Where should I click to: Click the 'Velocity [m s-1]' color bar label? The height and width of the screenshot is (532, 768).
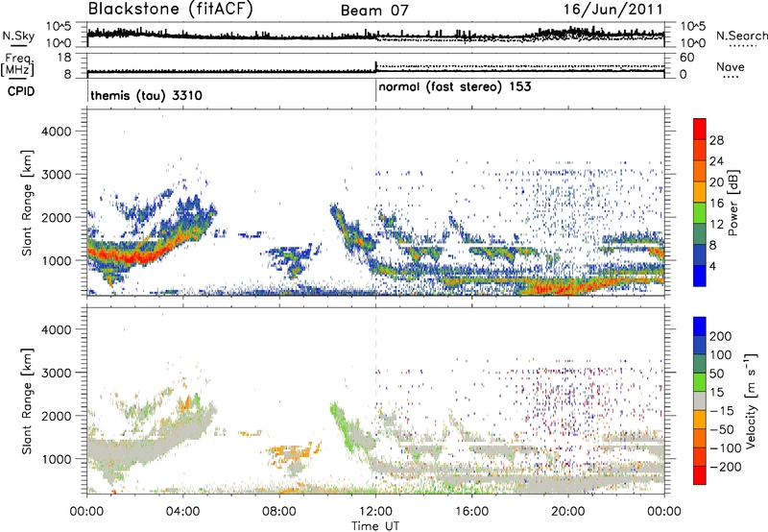point(751,400)
